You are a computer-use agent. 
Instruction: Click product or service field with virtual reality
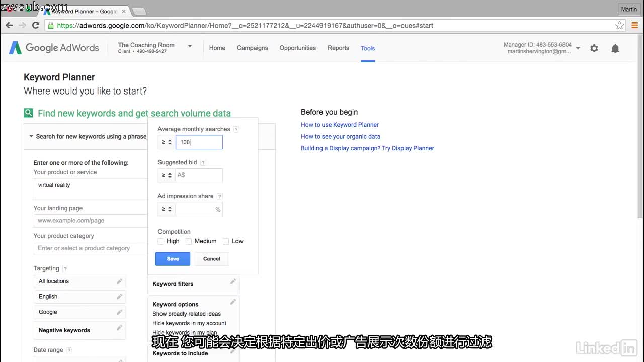pos(91,189)
